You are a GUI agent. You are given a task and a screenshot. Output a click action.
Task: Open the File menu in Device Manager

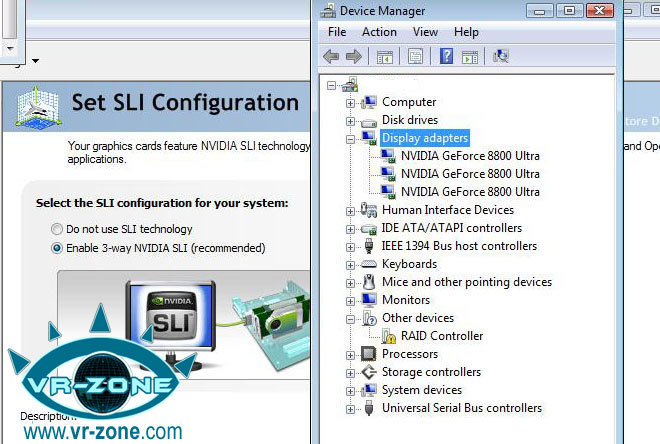(337, 32)
